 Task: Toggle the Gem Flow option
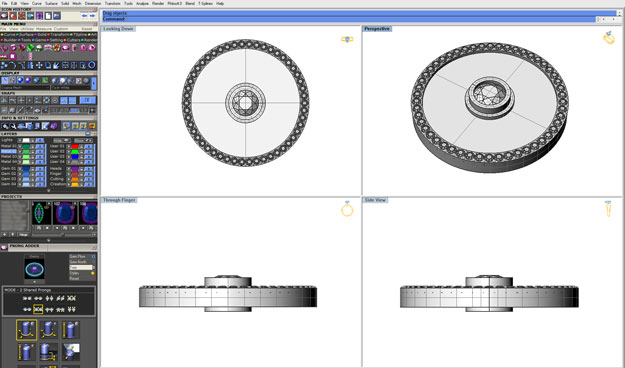tap(93, 256)
